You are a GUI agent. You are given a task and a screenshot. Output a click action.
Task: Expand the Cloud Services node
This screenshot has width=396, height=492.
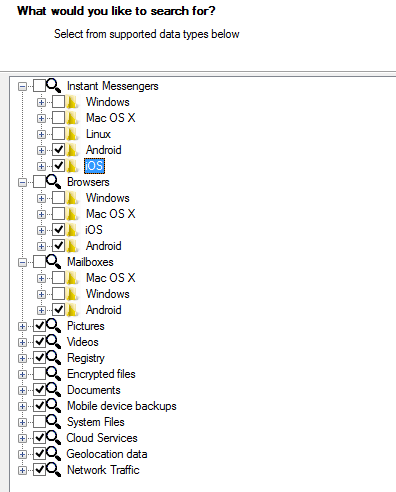pyautogui.click(x=22, y=439)
